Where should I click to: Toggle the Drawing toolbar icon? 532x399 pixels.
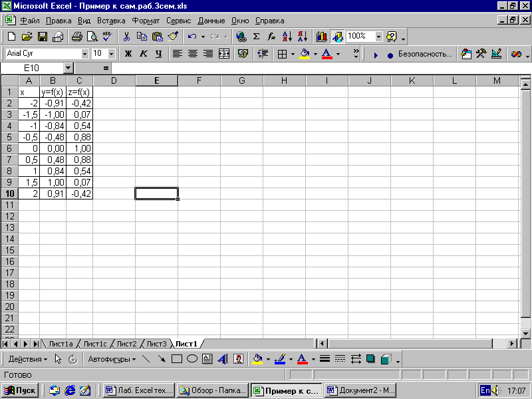pos(338,37)
